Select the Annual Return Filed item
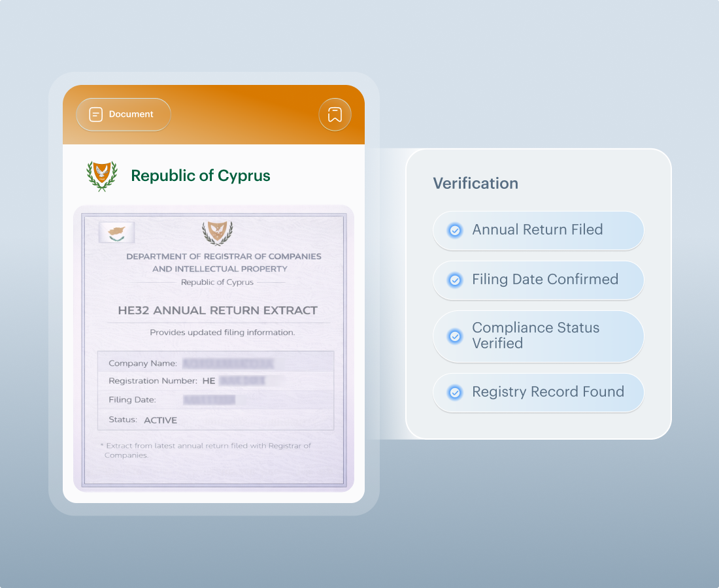Viewport: 719px width, 588px height. click(538, 230)
